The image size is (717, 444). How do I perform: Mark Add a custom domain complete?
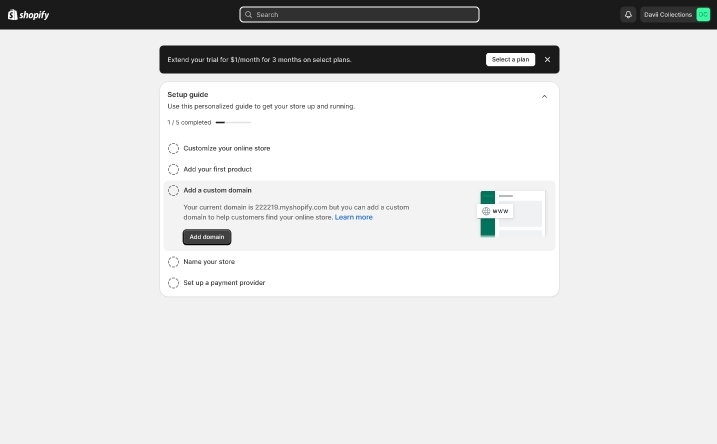point(173,190)
